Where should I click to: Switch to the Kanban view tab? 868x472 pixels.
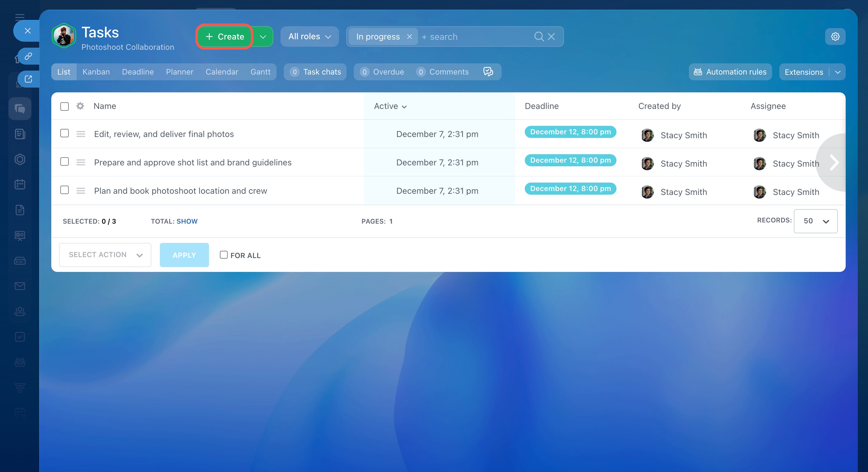[x=96, y=72]
